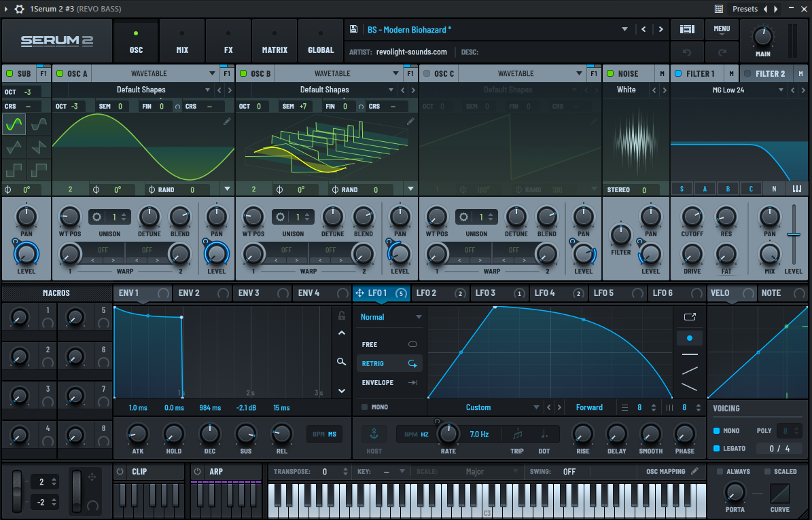
Task: Toggle the NOISE oscillator power
Action: (610, 73)
